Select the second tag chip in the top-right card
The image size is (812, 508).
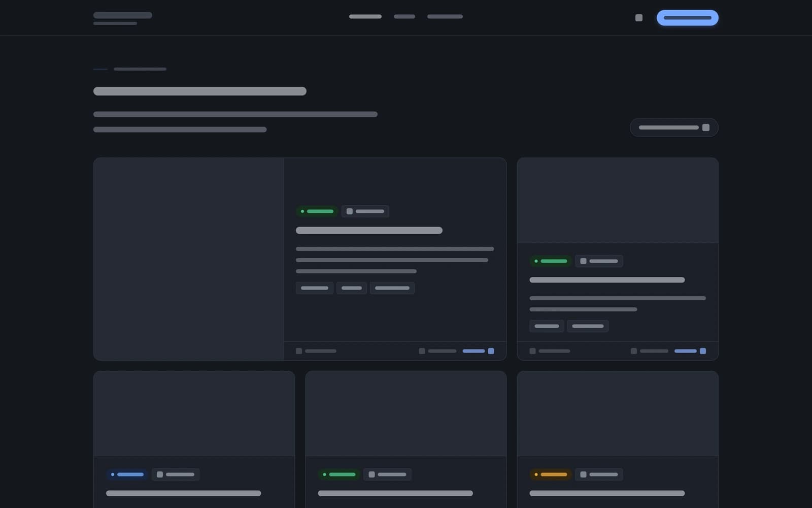588,326
